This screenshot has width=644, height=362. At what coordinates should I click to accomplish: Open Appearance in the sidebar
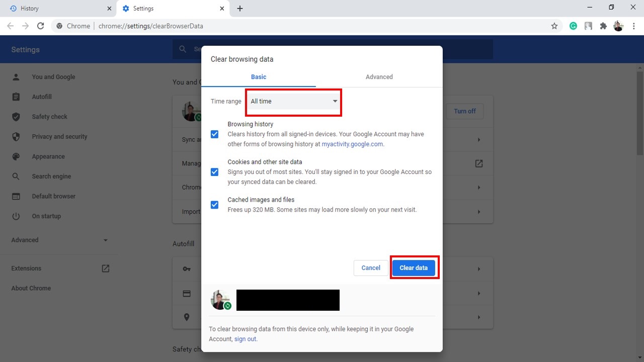pyautogui.click(x=48, y=156)
